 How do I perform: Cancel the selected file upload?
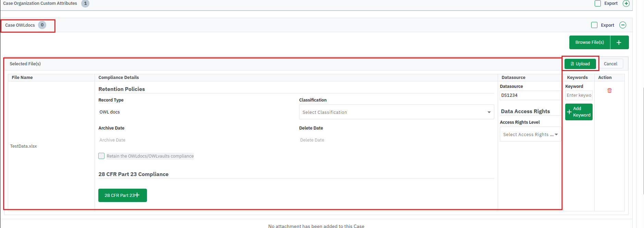(x=610, y=64)
